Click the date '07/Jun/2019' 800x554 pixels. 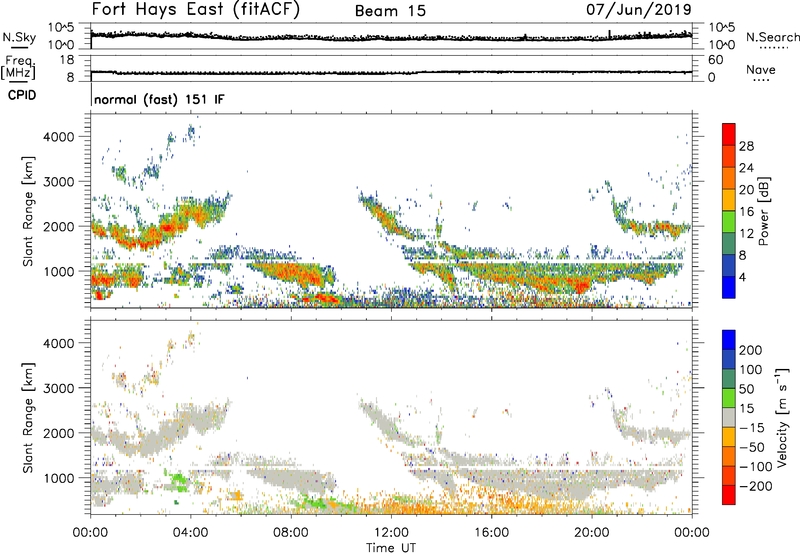tap(639, 9)
